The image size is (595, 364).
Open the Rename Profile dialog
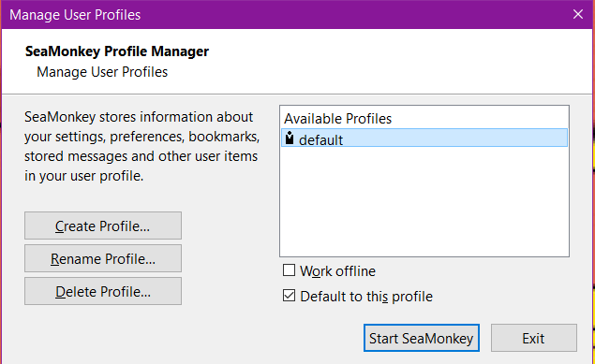103,258
